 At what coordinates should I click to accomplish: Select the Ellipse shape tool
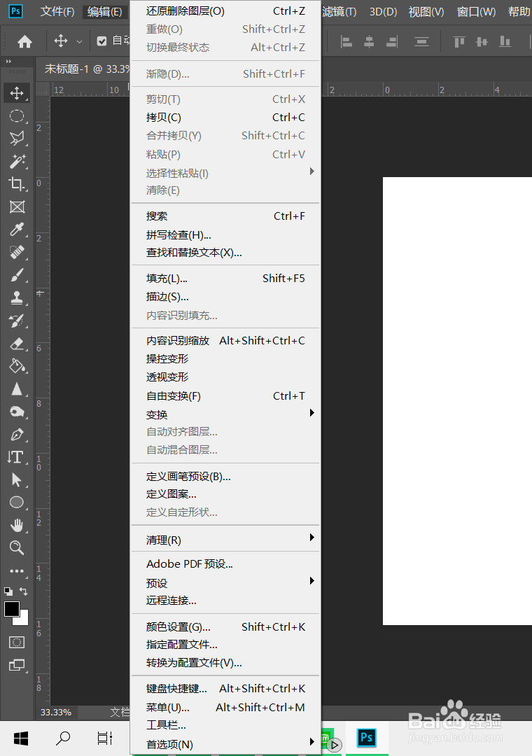(17, 503)
